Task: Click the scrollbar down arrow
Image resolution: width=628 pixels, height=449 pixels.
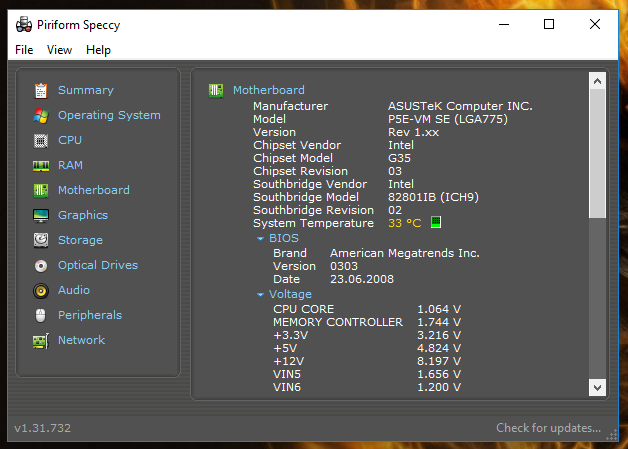Action: point(598,388)
